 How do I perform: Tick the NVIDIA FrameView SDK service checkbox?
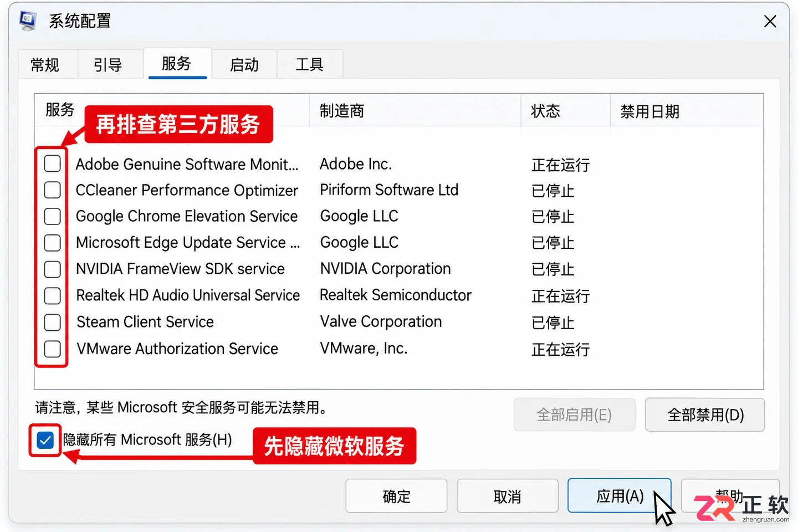[52, 269]
